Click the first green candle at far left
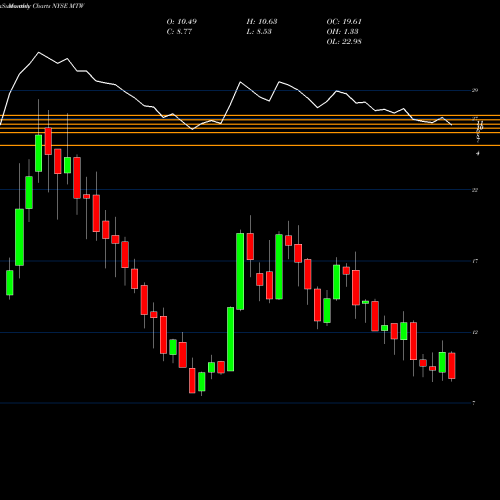 point(10,283)
